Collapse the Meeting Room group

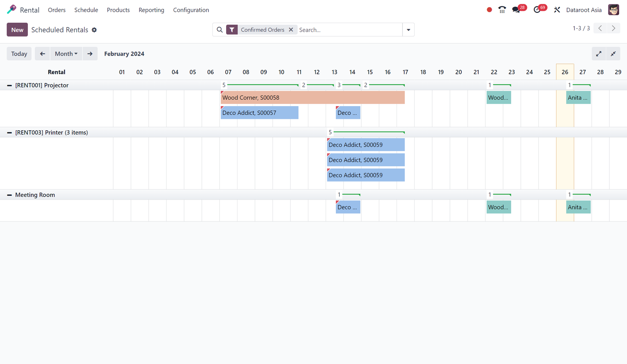(x=9, y=195)
